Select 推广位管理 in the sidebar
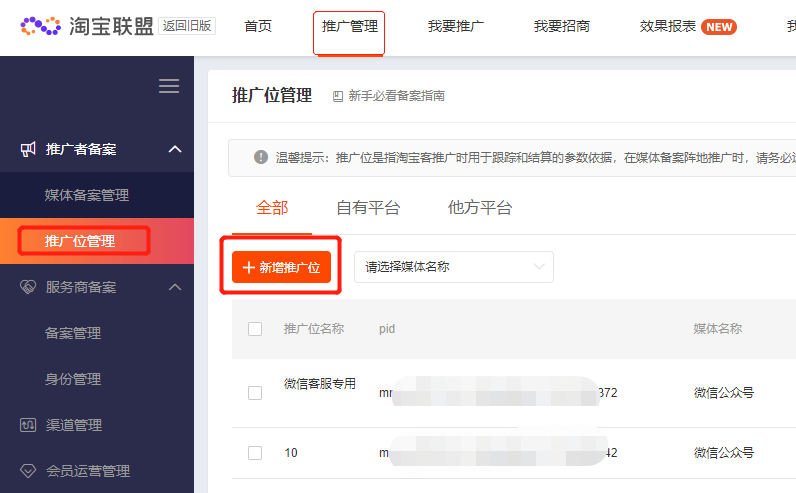 click(80, 241)
